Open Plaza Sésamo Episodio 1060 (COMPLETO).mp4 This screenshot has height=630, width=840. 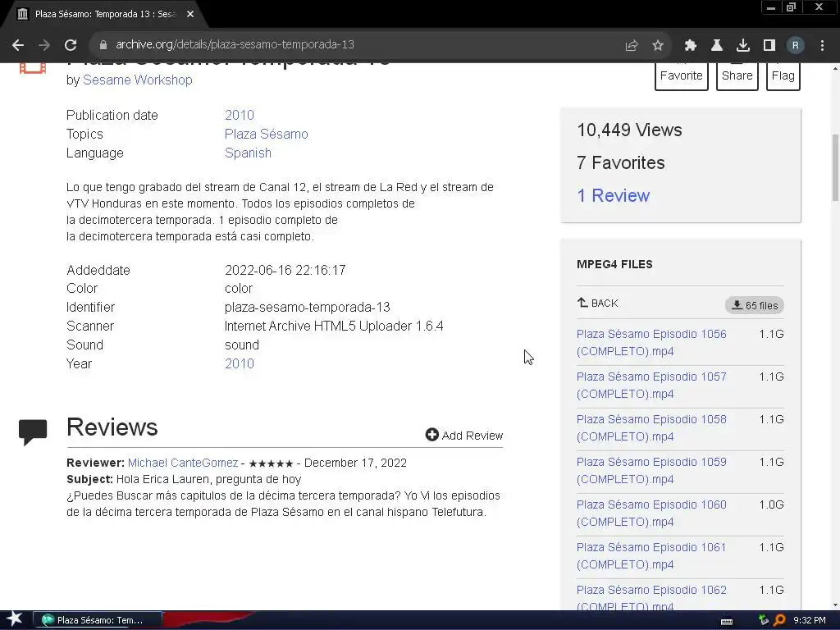tap(651, 514)
